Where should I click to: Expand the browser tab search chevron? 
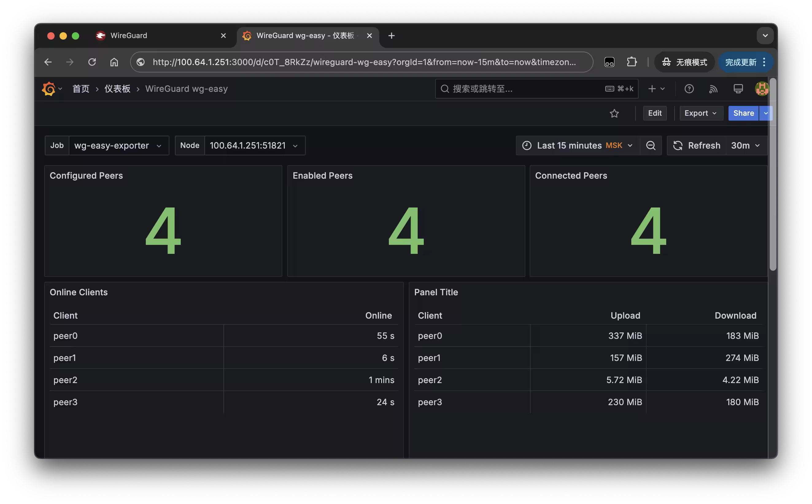pyautogui.click(x=765, y=35)
